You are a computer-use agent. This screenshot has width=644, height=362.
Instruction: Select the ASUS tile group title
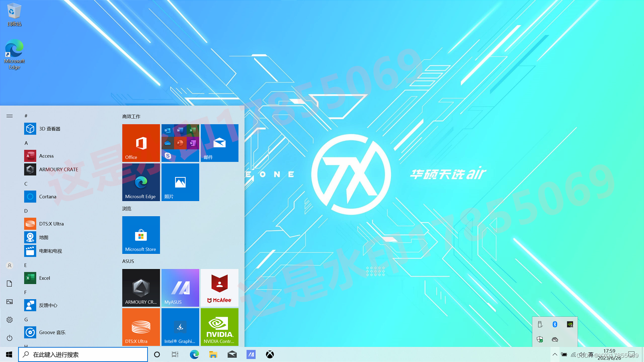coord(128,261)
